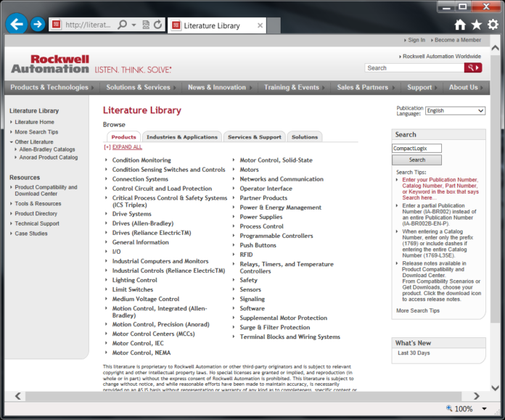Click the Rockwell Automation logo
505x420 pixels.
point(50,64)
